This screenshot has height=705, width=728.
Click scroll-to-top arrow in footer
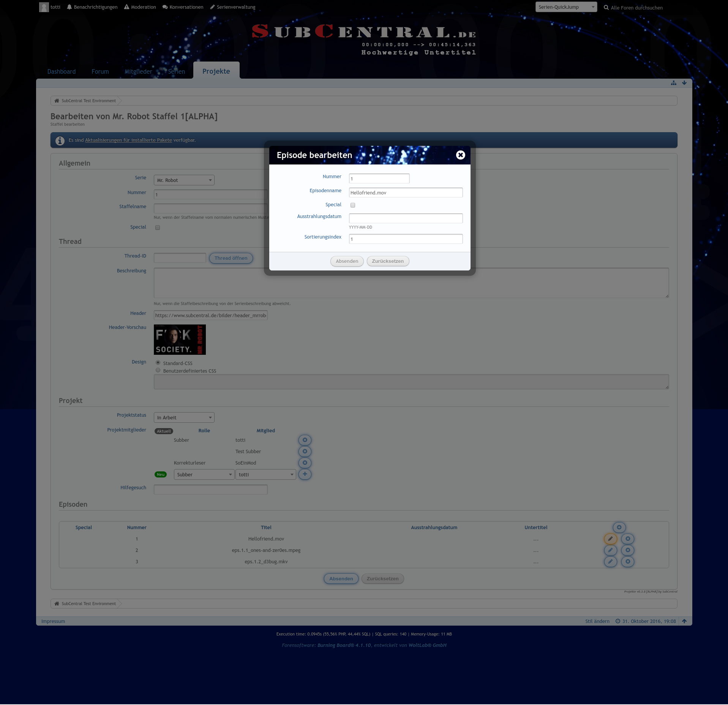click(x=684, y=621)
